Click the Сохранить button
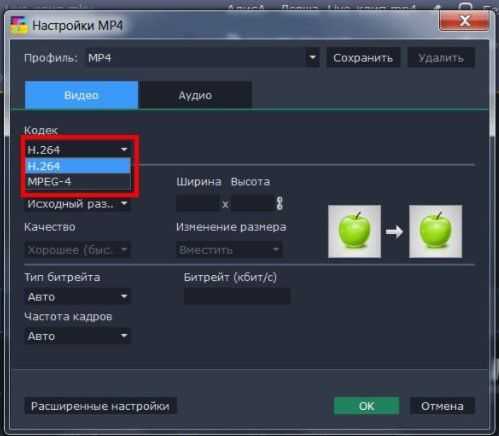499x436 pixels. click(363, 58)
